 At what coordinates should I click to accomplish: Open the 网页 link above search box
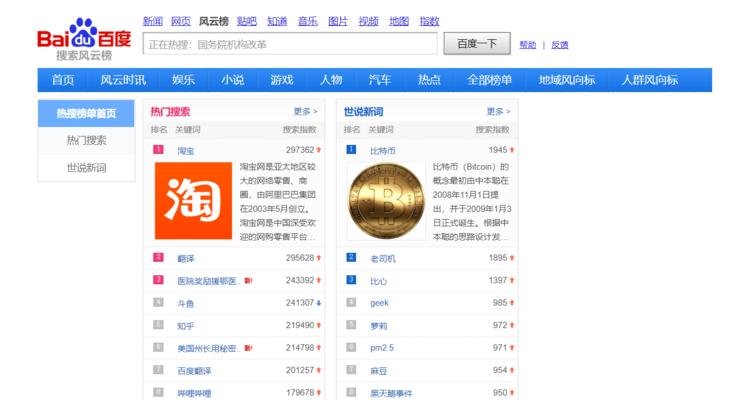point(180,21)
